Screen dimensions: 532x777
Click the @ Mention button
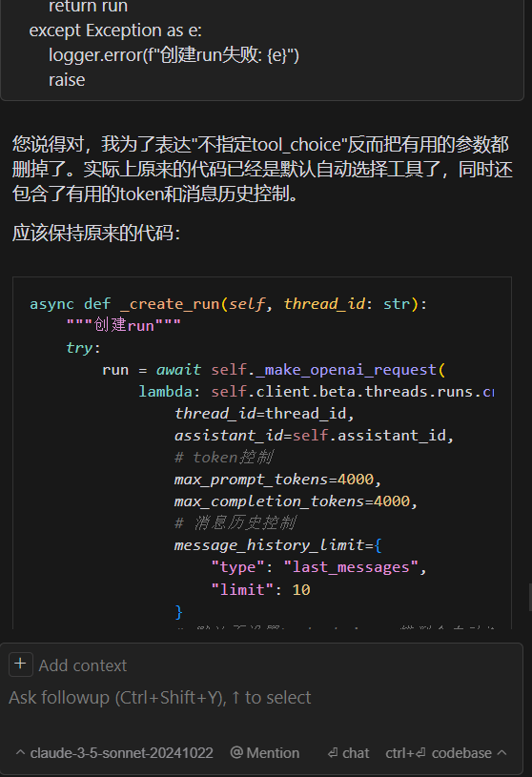pos(265,753)
